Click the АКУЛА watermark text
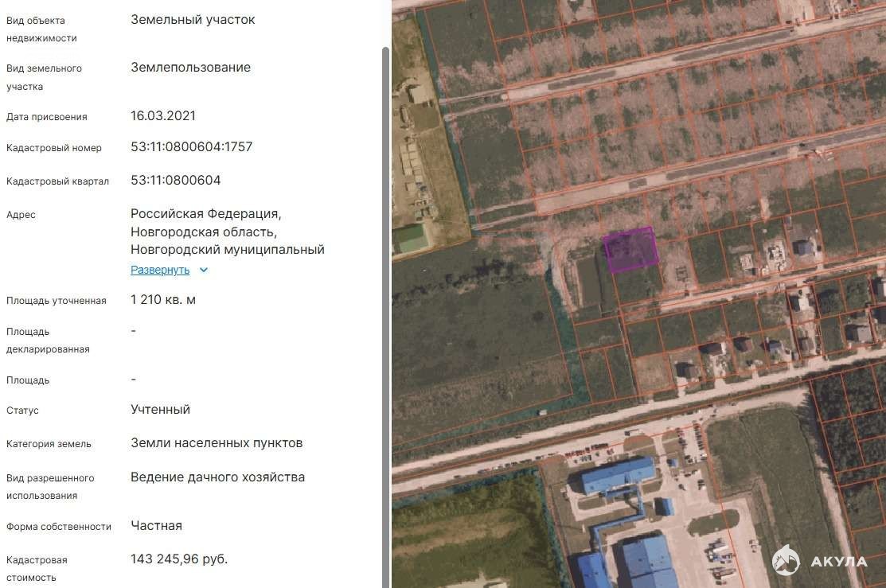This screenshot has width=886, height=588. pyautogui.click(x=838, y=561)
